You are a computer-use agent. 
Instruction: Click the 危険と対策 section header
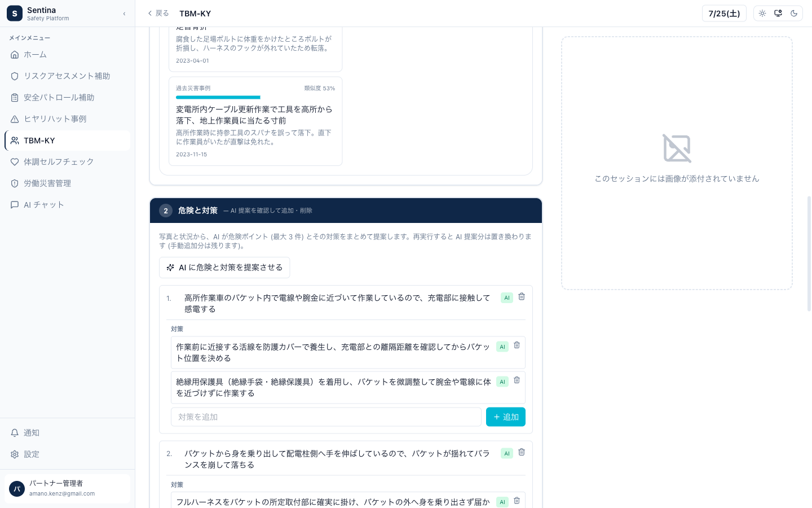tap(346, 211)
